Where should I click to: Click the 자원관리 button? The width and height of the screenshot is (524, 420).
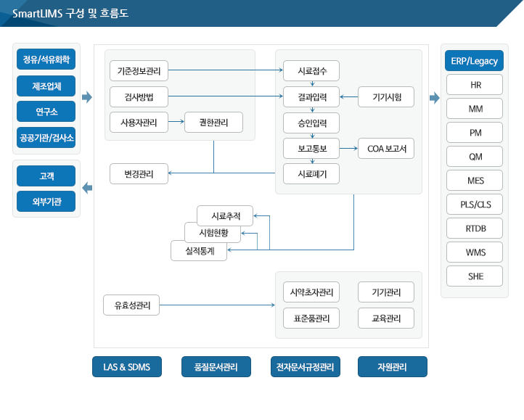392,367
